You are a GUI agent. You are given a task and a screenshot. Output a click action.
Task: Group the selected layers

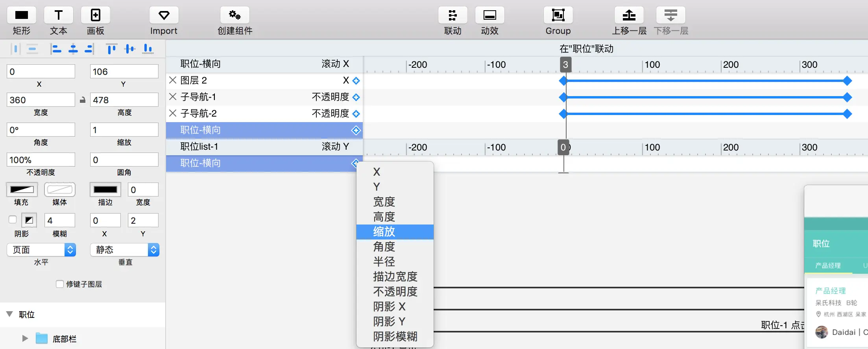[558, 15]
